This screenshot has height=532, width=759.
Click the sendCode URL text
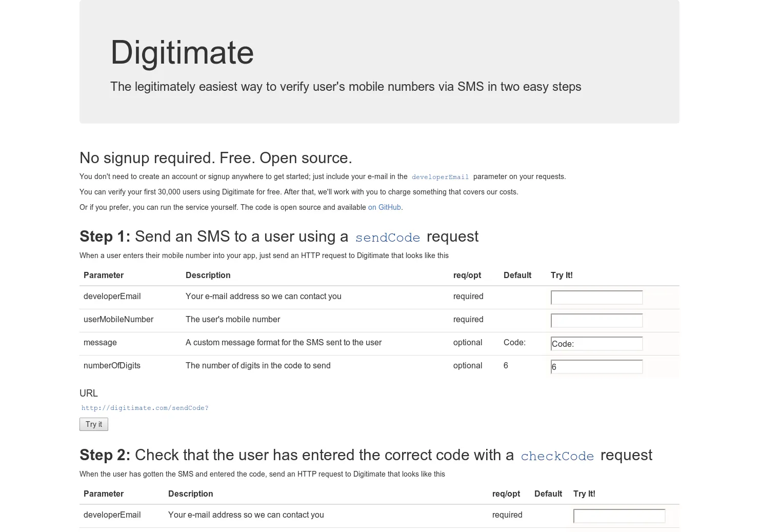145,408
